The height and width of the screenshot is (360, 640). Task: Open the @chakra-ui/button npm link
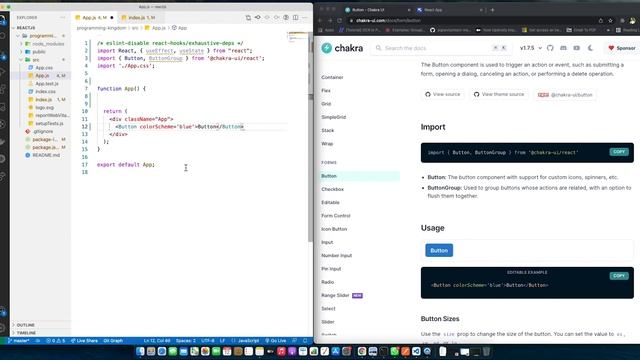pos(565,95)
